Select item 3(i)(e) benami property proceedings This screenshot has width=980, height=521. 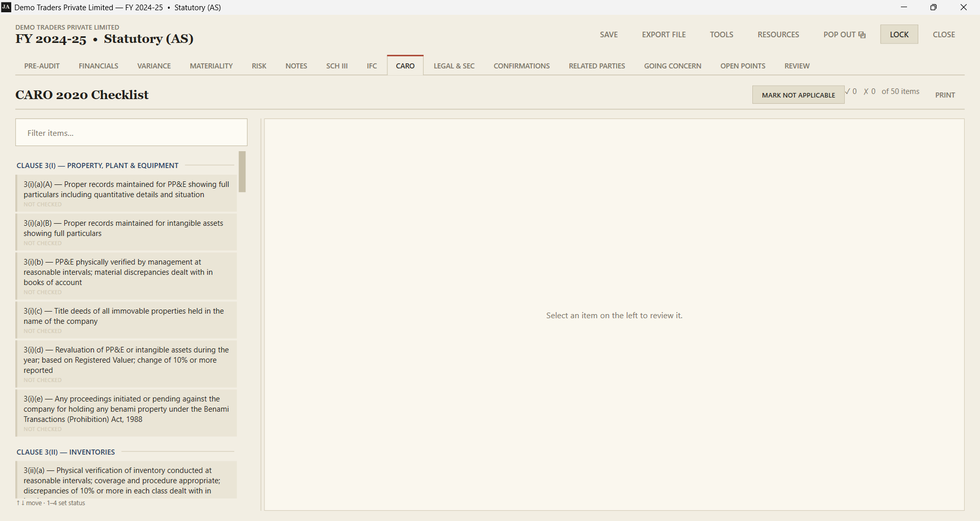click(x=126, y=413)
